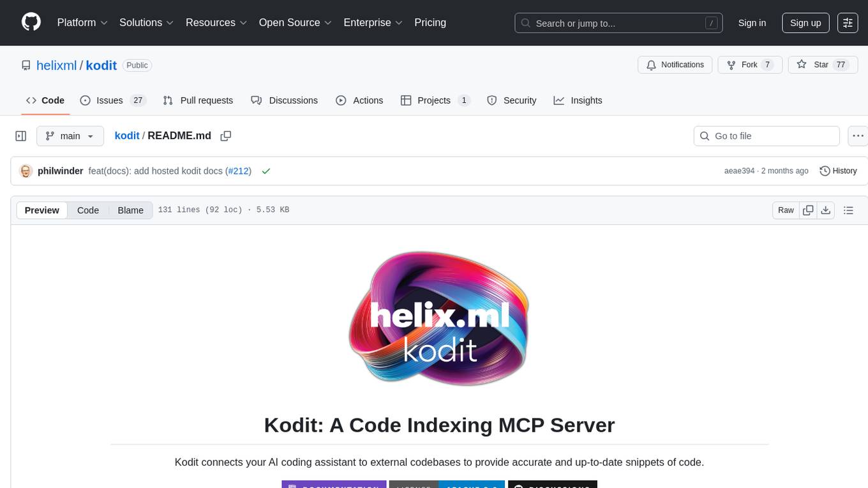Open the Raw file view
This screenshot has width=868, height=488.
click(x=786, y=210)
